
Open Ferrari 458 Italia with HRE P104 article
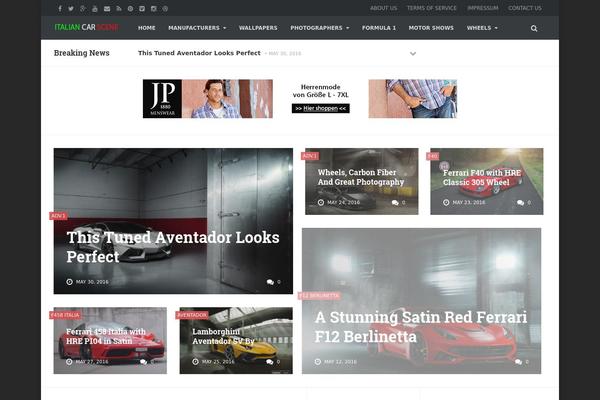(106, 336)
